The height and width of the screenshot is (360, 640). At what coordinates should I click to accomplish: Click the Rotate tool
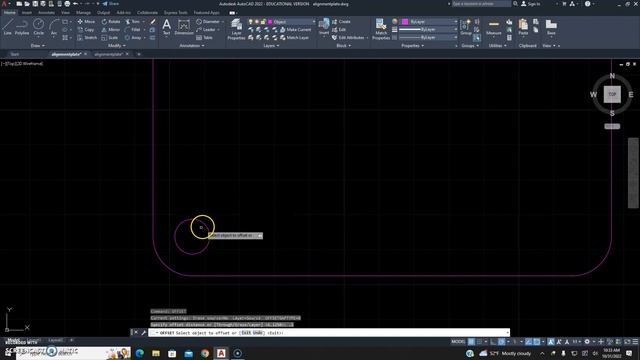tap(111, 22)
